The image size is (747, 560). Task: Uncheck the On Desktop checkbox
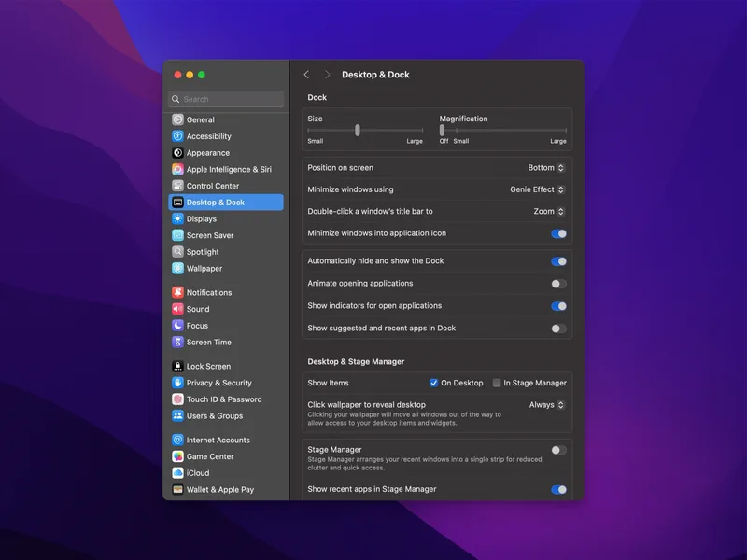point(433,383)
